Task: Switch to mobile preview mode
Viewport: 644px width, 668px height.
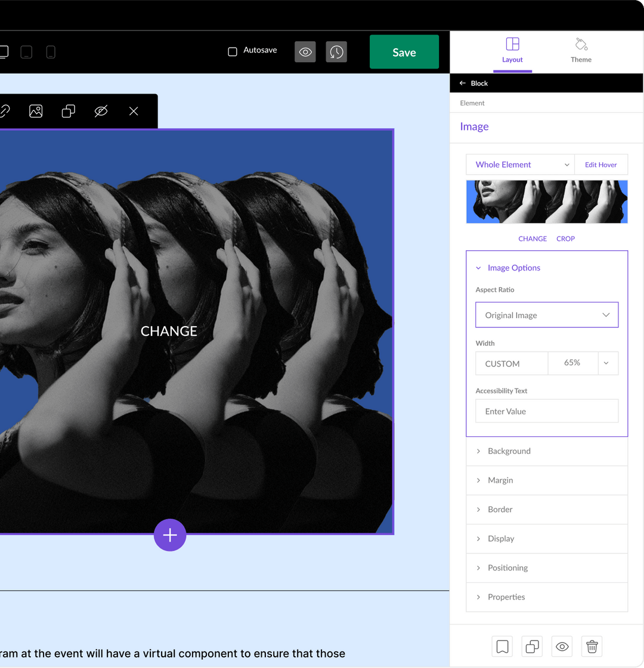Action: coord(51,52)
